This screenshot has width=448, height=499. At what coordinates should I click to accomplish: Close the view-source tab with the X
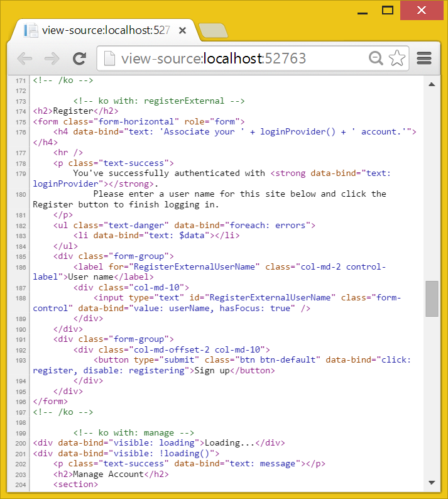tap(182, 31)
